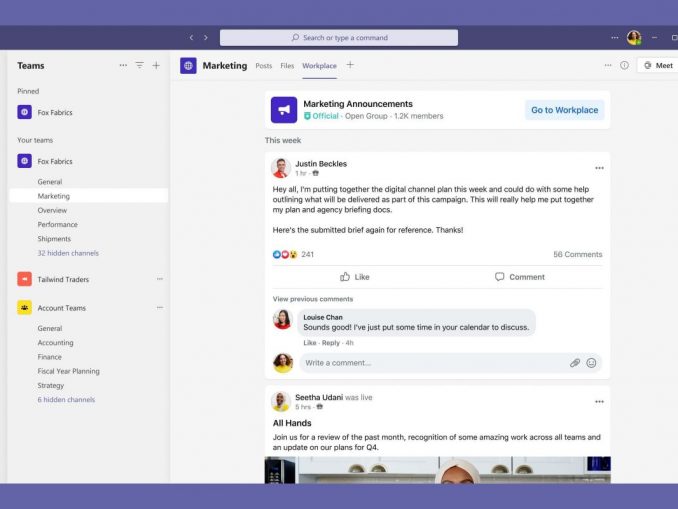This screenshot has height=509, width=678.
Task: Play the All Hands video thumbnail
Action: click(x=438, y=470)
